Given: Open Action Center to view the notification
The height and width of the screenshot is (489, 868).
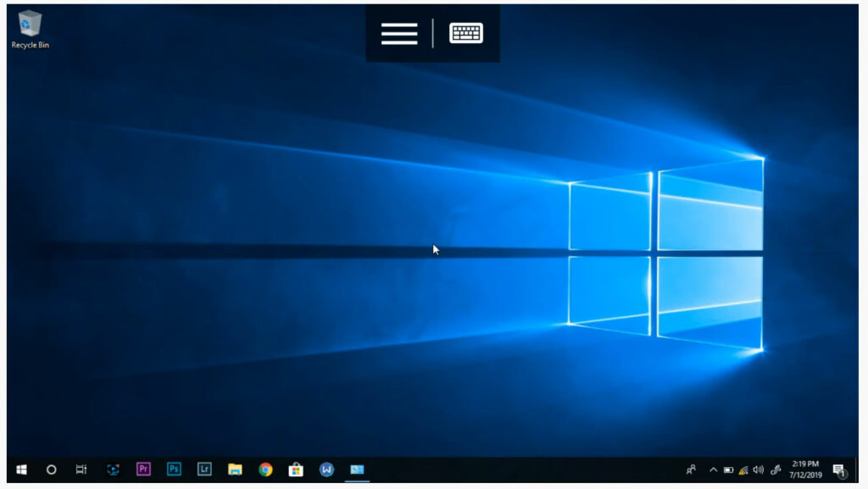Looking at the screenshot, I should [x=840, y=469].
